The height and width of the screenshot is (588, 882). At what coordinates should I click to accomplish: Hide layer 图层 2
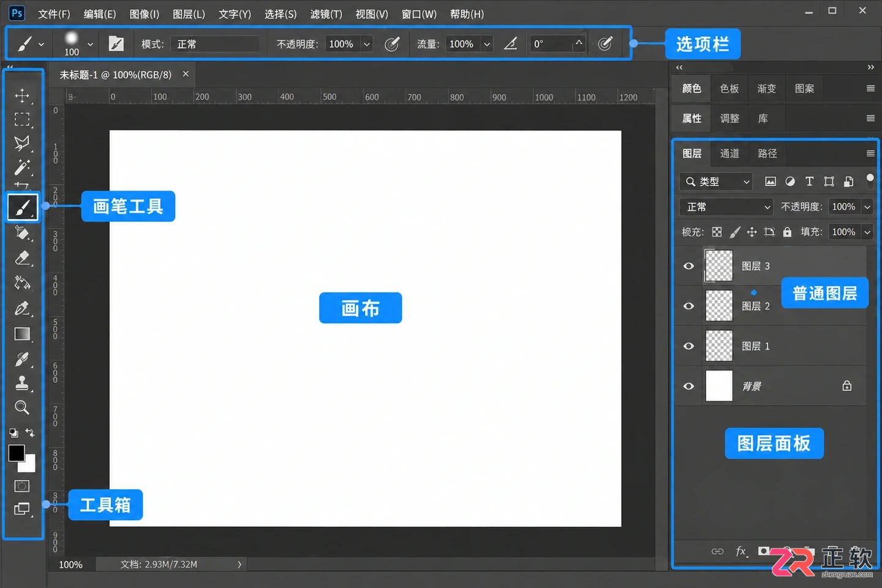pos(688,306)
